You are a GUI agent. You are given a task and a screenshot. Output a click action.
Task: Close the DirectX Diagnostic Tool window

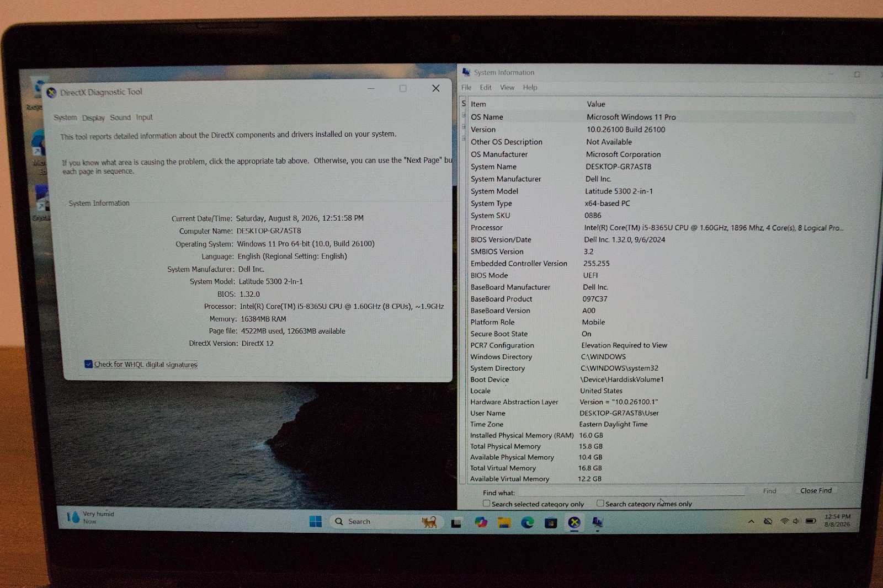436,88
